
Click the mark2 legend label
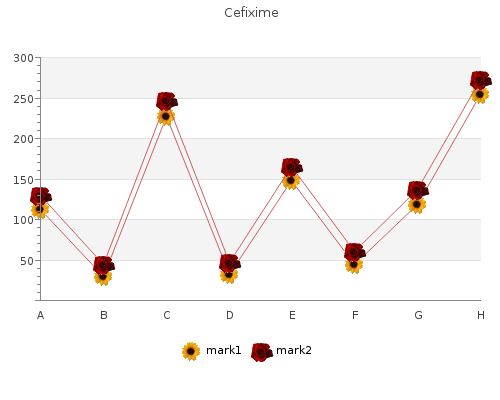coord(294,350)
